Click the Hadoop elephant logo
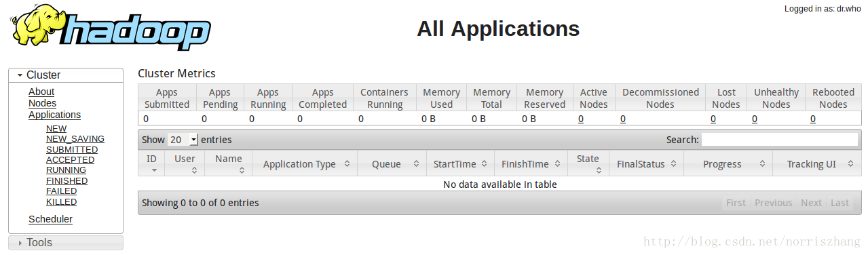The height and width of the screenshot is (255, 868). tap(110, 28)
